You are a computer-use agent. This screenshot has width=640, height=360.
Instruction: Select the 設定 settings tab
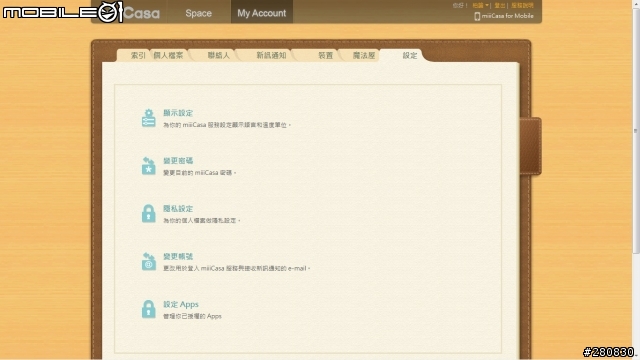(x=410, y=56)
